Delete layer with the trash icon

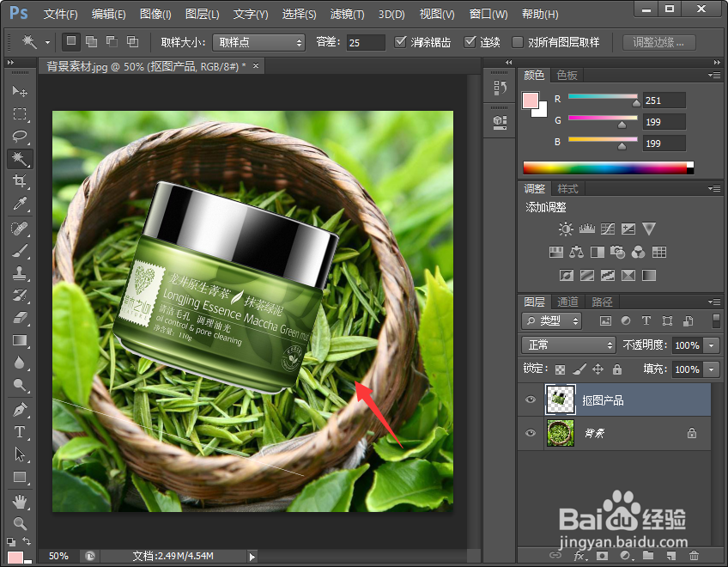tap(694, 555)
